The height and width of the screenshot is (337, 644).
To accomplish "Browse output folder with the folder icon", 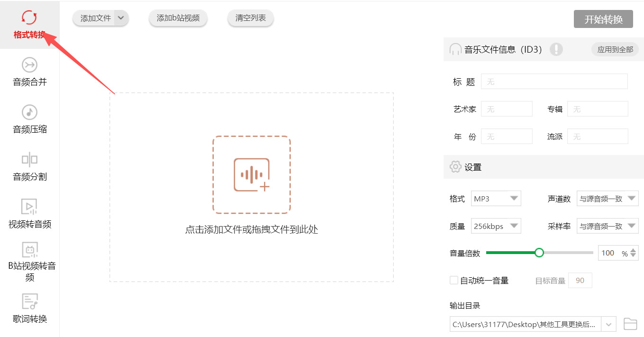I will (630, 324).
